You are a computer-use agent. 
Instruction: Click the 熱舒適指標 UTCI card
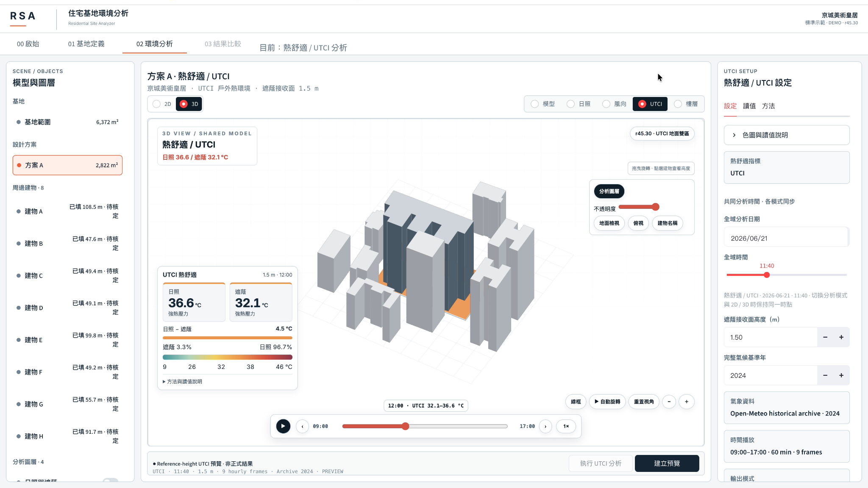tap(787, 167)
